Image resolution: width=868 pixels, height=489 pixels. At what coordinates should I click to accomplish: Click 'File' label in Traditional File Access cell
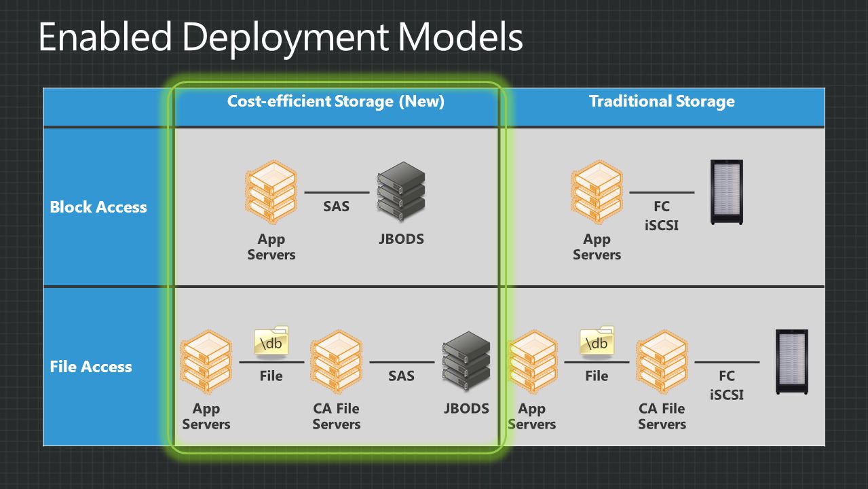pos(597,376)
